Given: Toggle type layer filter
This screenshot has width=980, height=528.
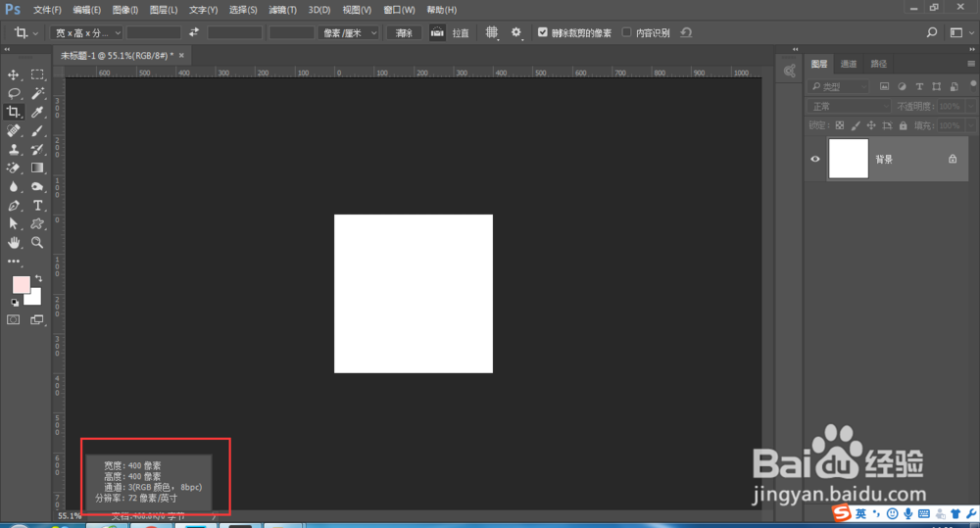Looking at the screenshot, I should click(x=919, y=86).
